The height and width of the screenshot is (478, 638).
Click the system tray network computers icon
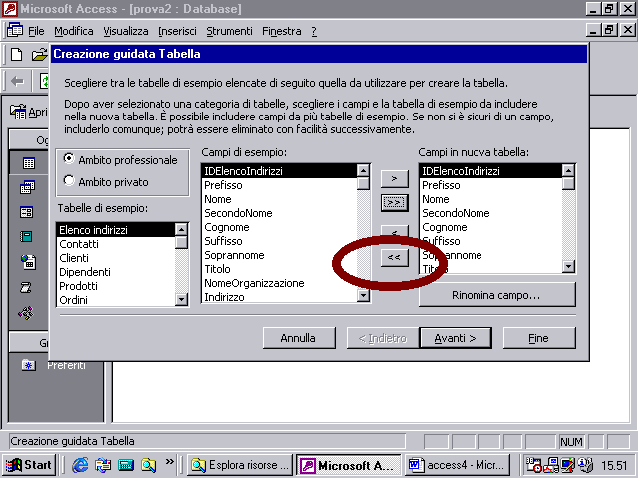pos(551,465)
